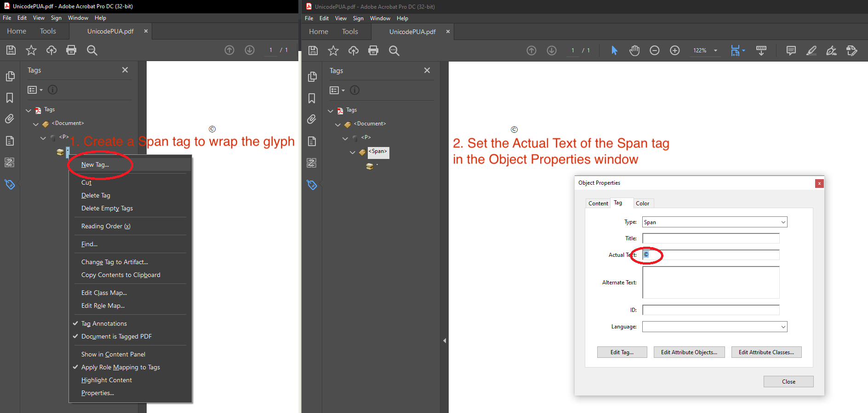Viewport: 868px width, 413px height.
Task: Click the Edit Attribute Objects button
Action: (689, 352)
